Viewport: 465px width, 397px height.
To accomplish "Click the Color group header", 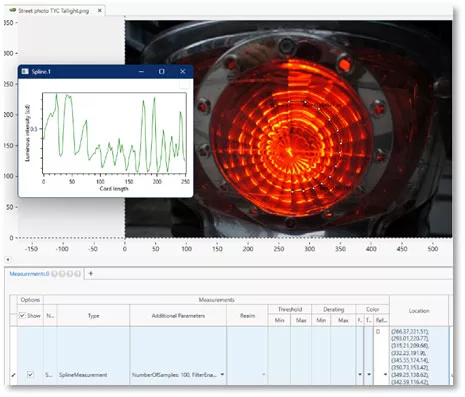I will [x=372, y=309].
